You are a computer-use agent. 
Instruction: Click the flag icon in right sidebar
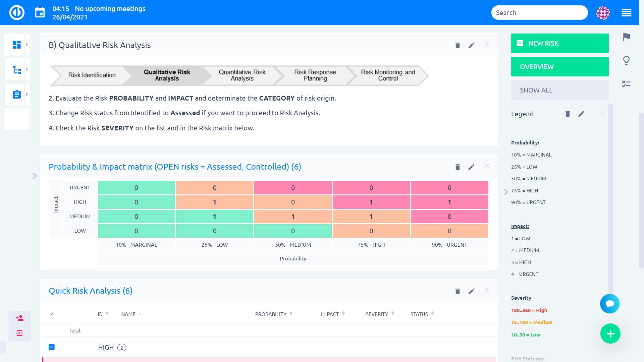point(626,37)
